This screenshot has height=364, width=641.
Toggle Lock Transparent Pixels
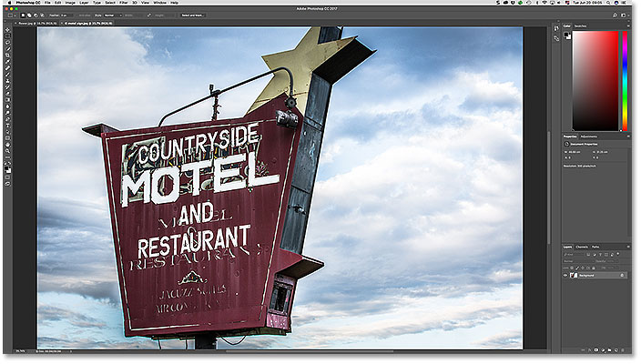[573, 268]
